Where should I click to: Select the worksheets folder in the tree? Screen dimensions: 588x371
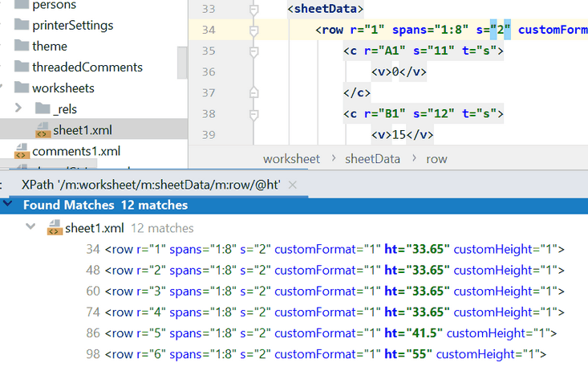63,88
